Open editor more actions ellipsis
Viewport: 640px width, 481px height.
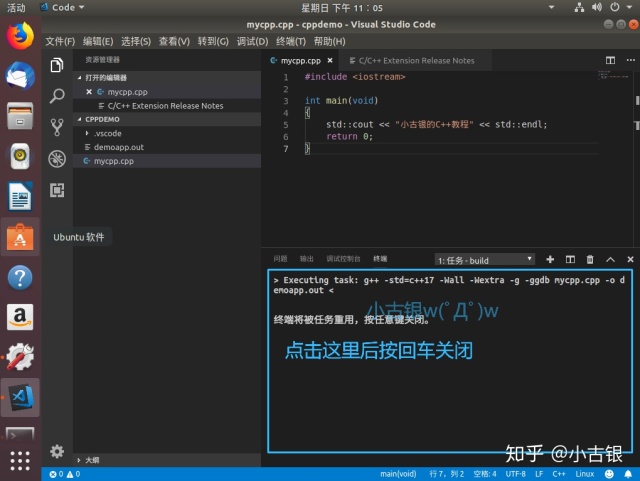coord(630,60)
